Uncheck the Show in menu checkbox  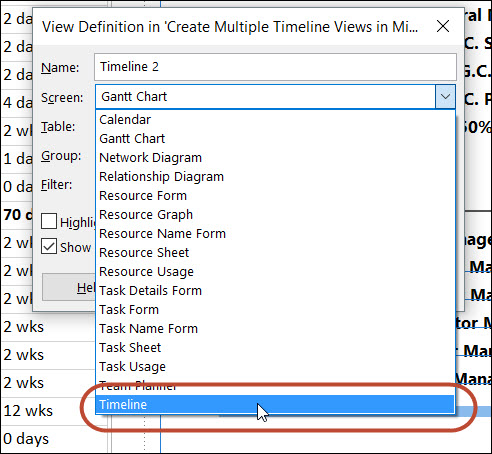coord(49,247)
